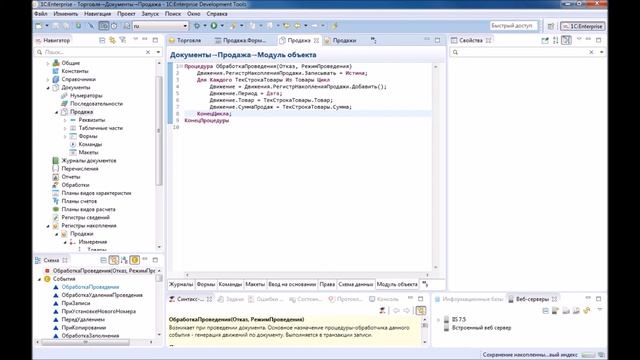Toggle the highlighted filter button in Схема

tap(113, 260)
